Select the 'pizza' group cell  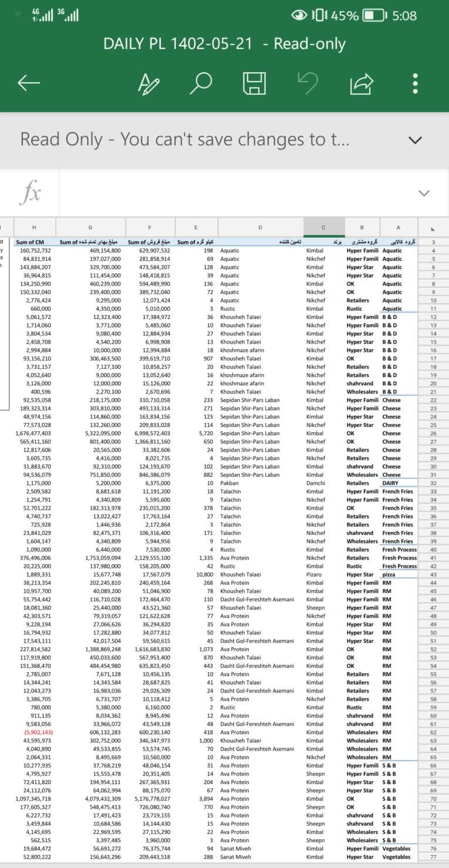tap(398, 574)
